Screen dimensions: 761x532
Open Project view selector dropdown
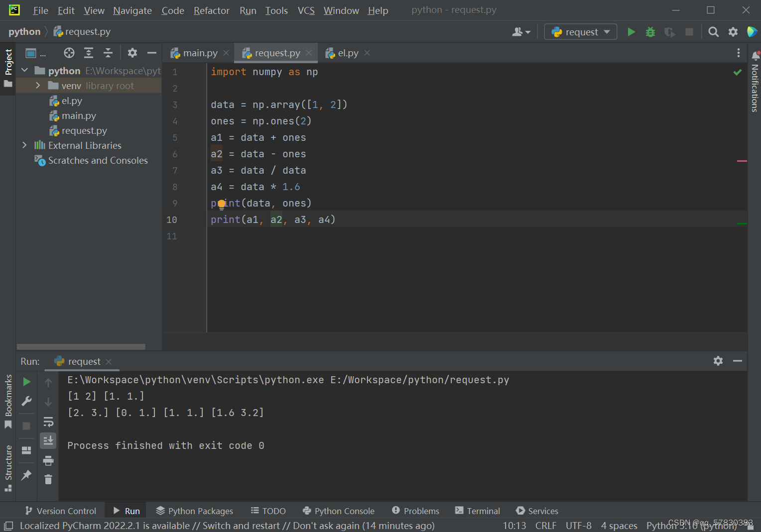click(36, 53)
